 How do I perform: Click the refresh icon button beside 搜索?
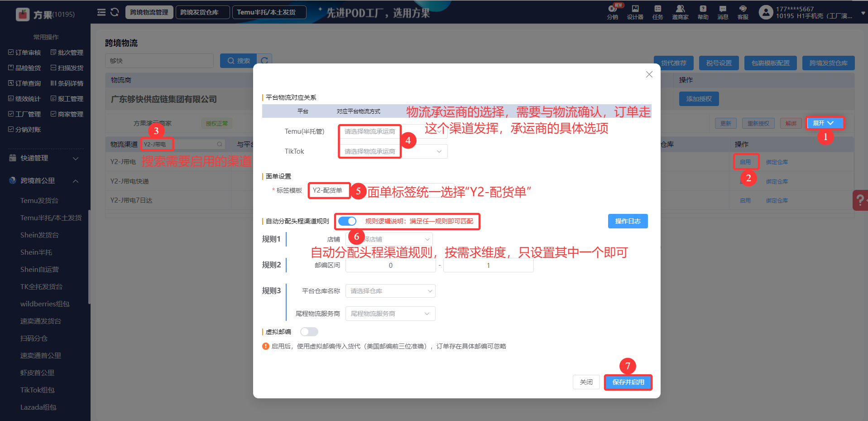264,61
